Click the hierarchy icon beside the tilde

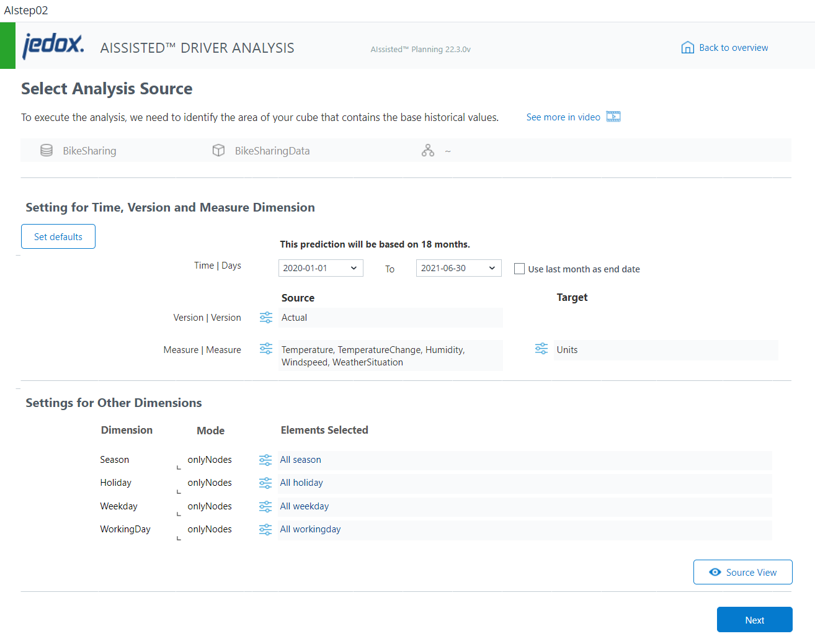pyautogui.click(x=428, y=150)
